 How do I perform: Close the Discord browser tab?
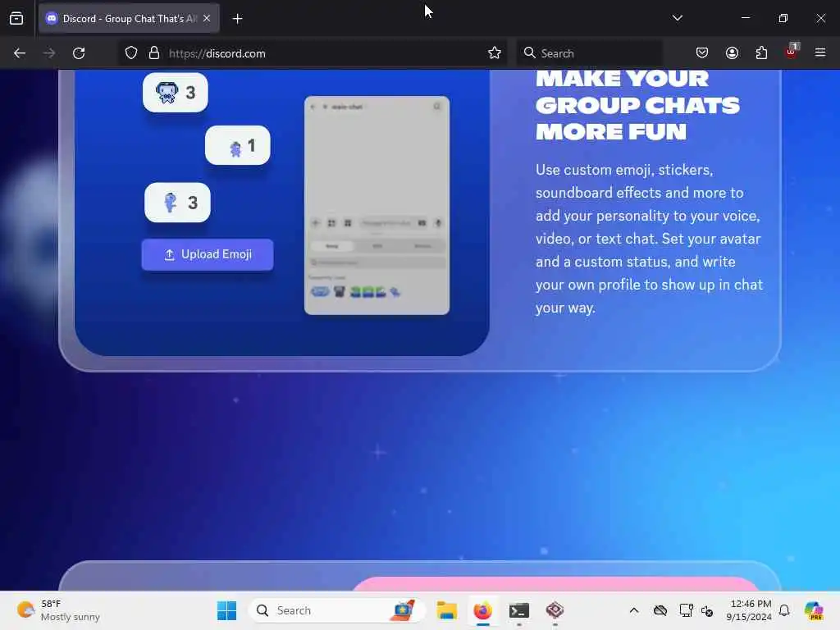[207, 19]
